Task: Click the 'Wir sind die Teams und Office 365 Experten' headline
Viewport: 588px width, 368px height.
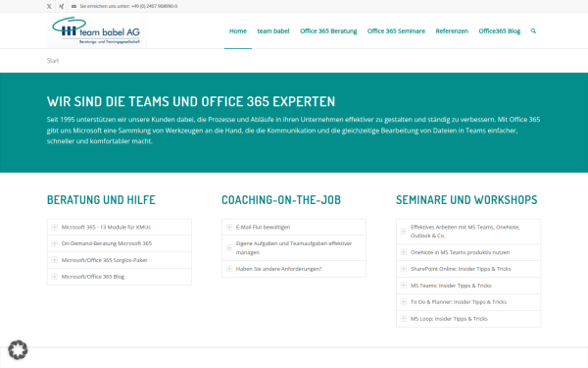Action: coord(191,101)
